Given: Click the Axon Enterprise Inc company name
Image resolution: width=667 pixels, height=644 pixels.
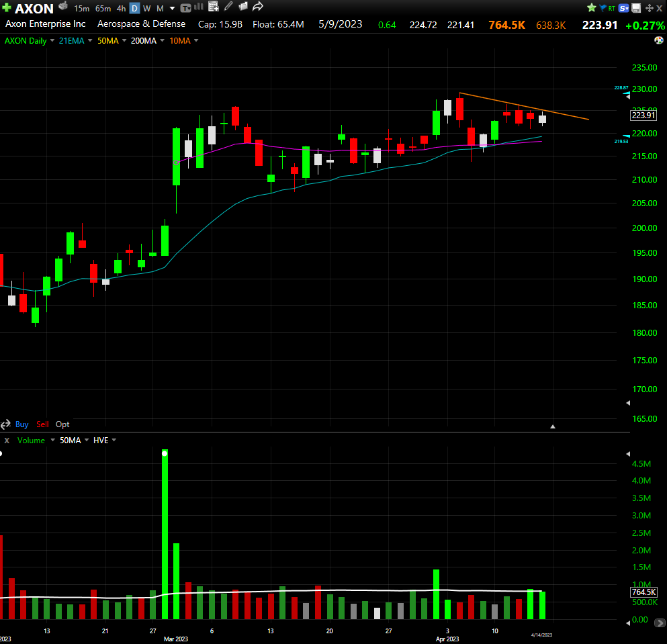Looking at the screenshot, I should click(x=46, y=24).
